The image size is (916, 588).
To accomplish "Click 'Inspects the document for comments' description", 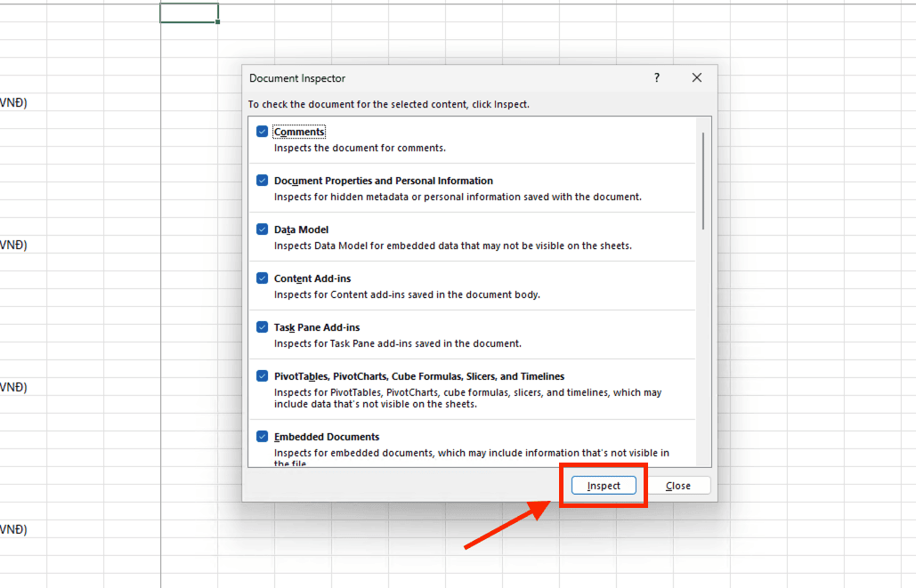I will click(360, 148).
